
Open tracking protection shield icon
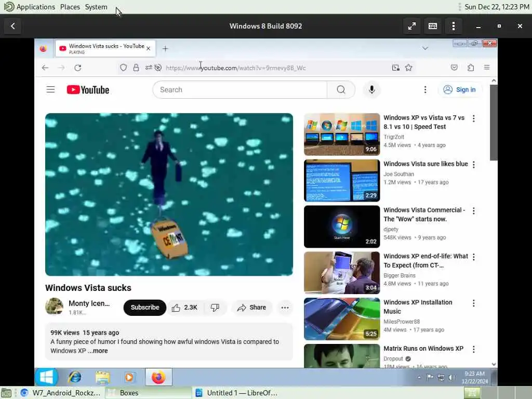click(x=124, y=68)
